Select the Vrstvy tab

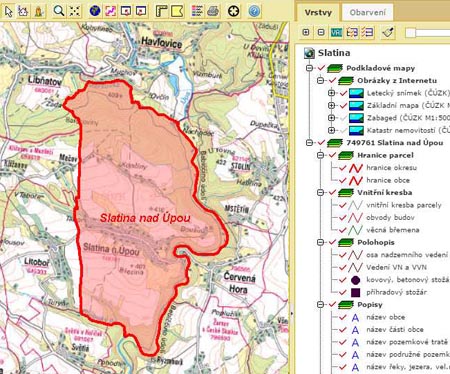[x=318, y=13]
